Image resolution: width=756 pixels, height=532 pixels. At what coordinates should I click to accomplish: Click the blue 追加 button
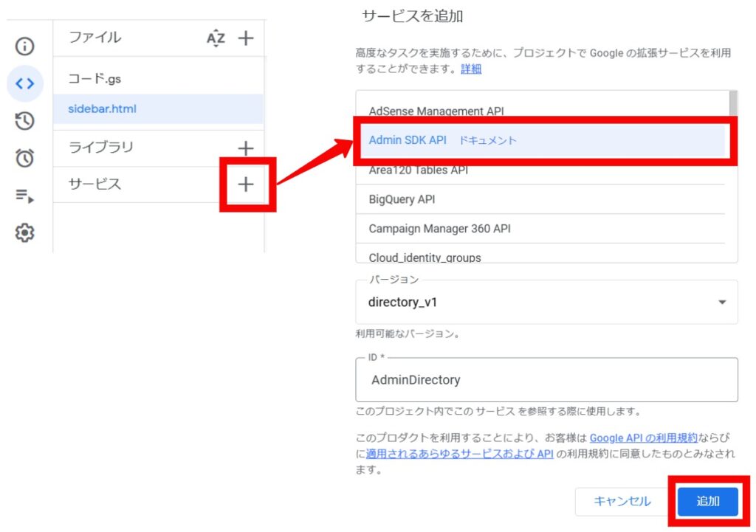point(707,501)
